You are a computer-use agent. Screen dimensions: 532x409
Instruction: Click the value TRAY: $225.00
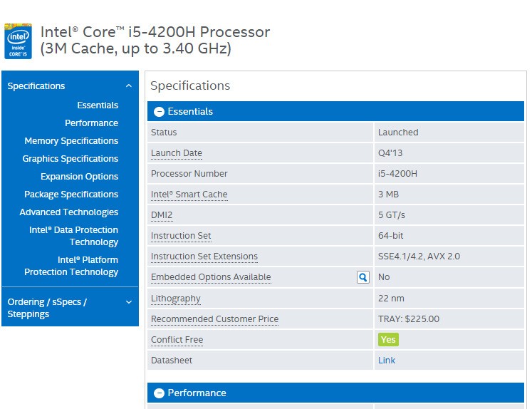click(x=409, y=319)
